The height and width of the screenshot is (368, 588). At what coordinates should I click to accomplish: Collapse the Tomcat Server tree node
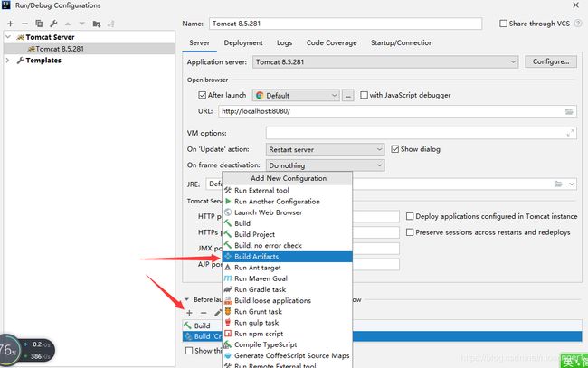click(x=8, y=37)
